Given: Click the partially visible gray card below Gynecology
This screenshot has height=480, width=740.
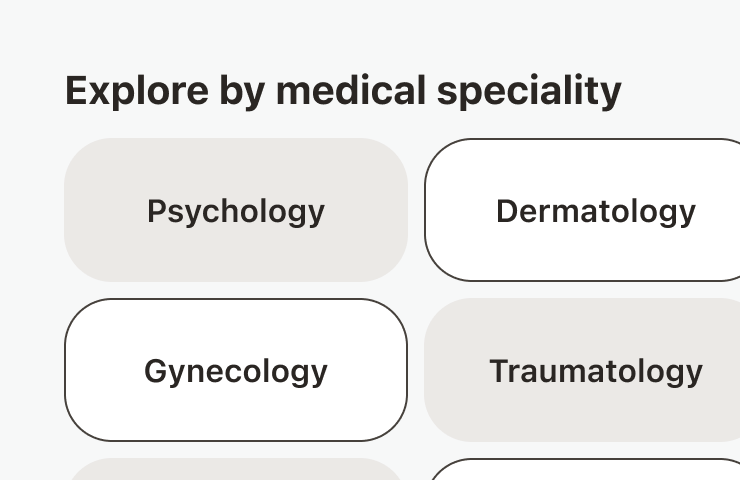Looking at the screenshot, I should pyautogui.click(x=236, y=470).
